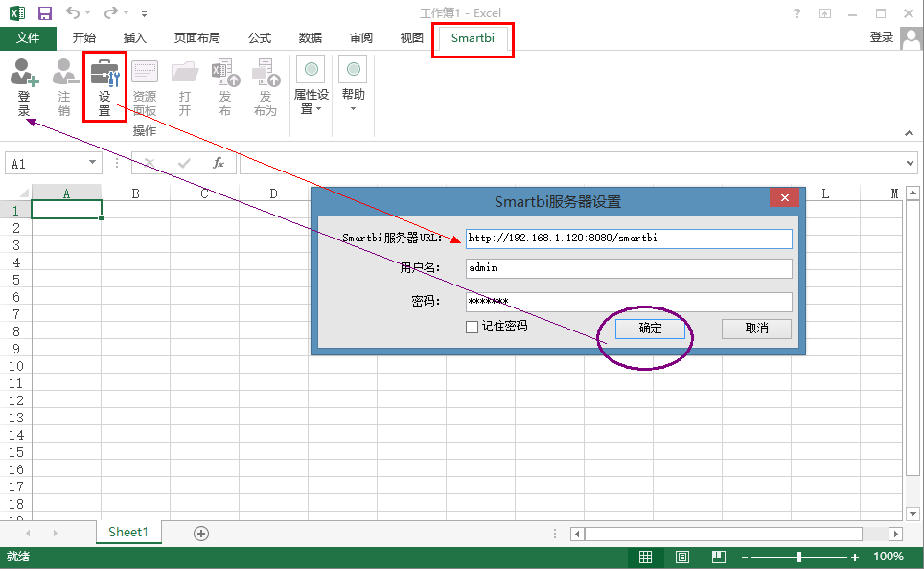Click the 100% zoom level

tap(889, 557)
